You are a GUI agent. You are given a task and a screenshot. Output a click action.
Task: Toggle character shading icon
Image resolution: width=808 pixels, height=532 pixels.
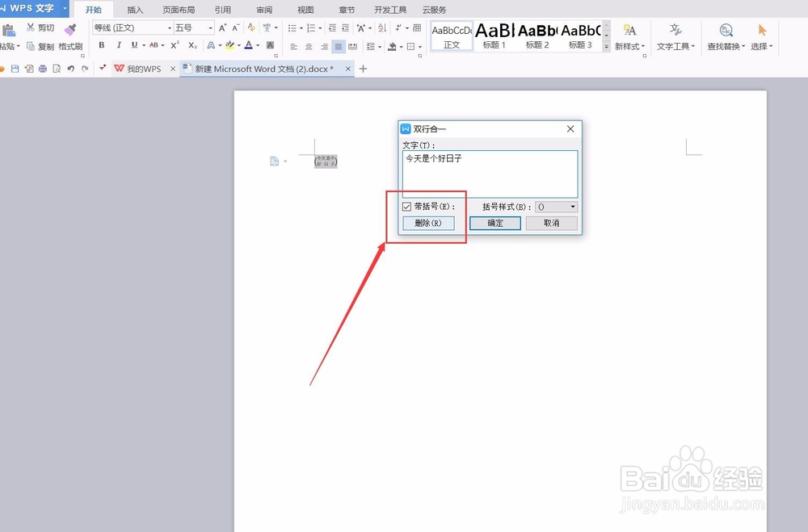coord(270,45)
